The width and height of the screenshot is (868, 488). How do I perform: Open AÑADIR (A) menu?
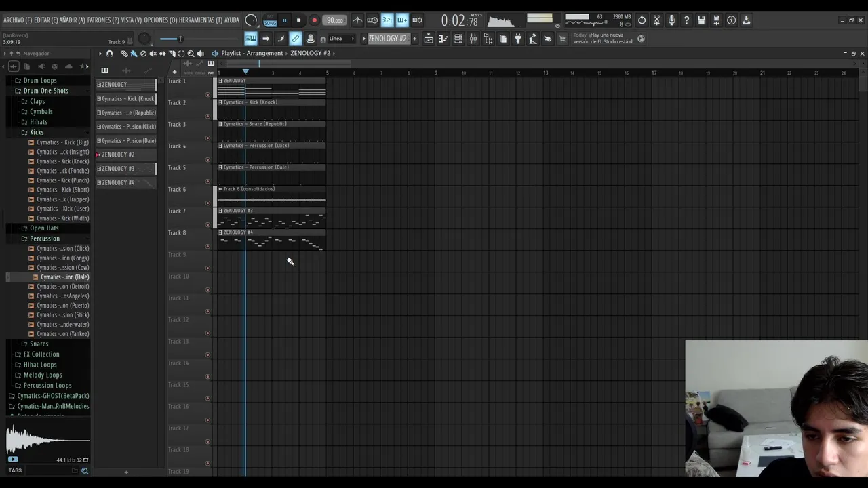[72, 20]
